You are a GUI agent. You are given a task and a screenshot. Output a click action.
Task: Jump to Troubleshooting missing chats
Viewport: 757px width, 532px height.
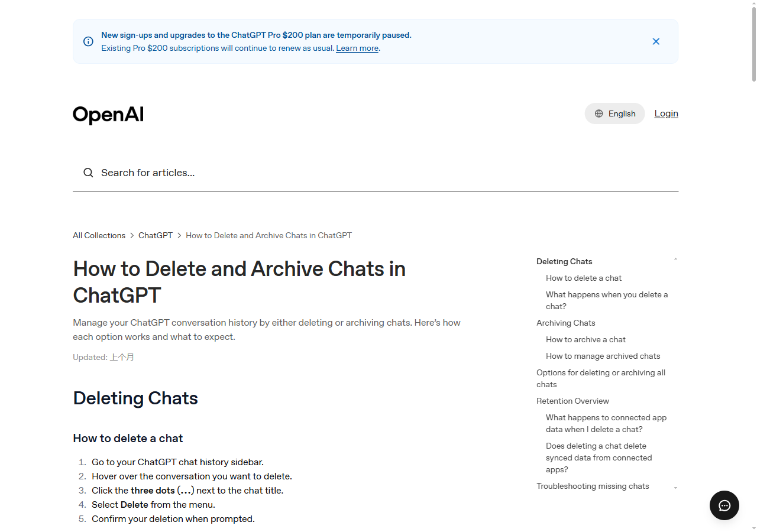point(593,486)
